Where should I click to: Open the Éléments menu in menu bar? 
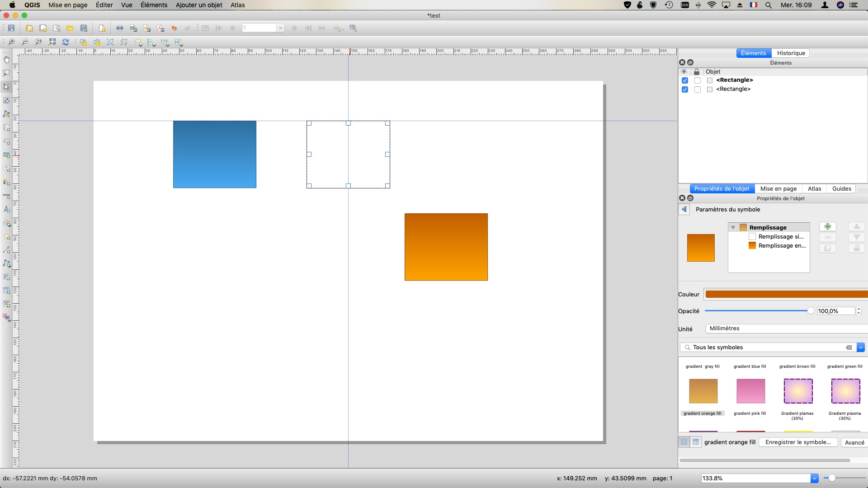pyautogui.click(x=154, y=5)
